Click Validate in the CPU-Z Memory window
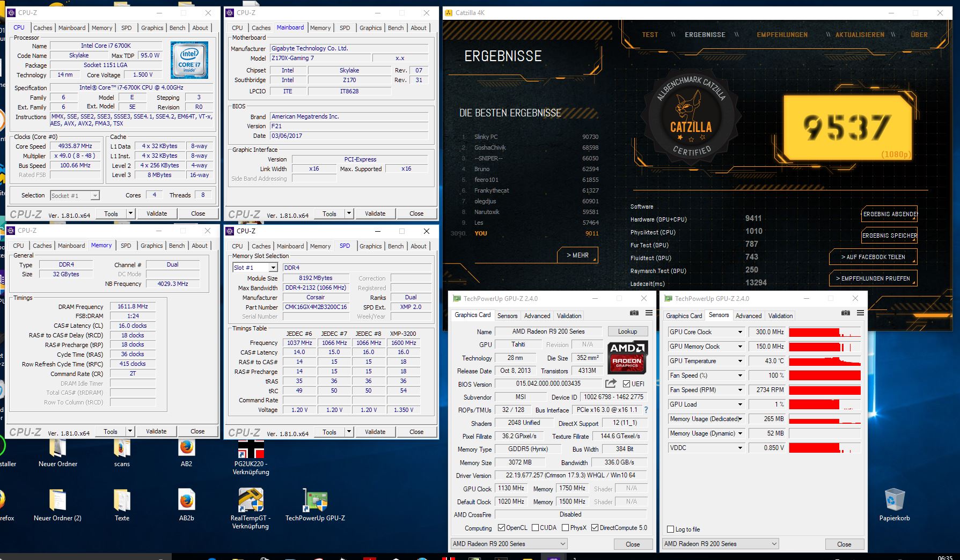 (x=156, y=431)
